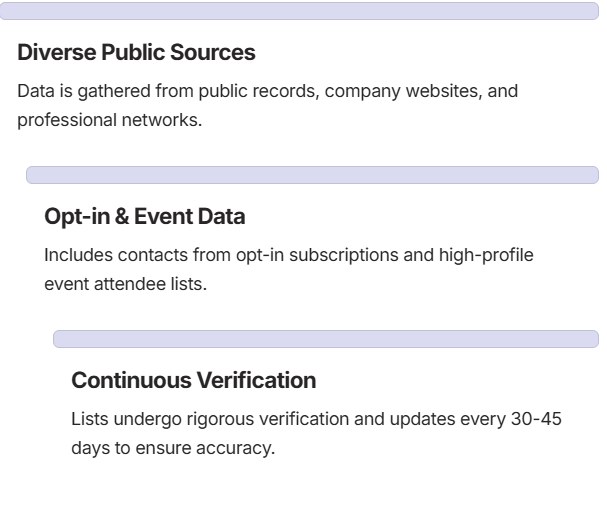Click the phrase 'professional networks.'

(110, 120)
